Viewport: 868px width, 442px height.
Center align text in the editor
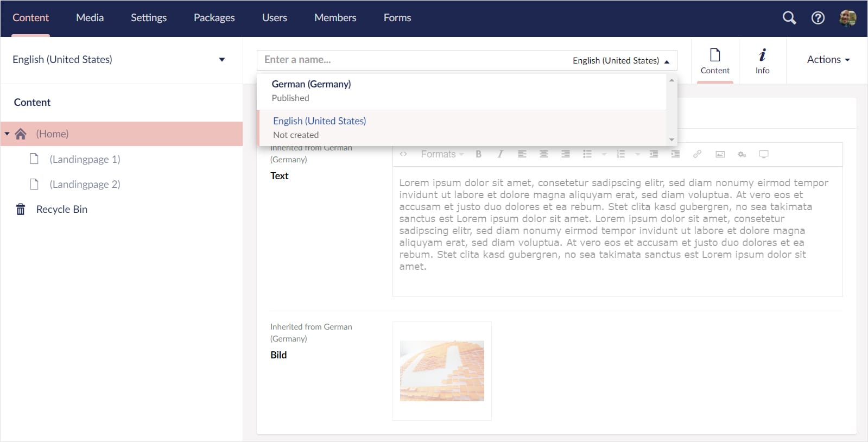point(543,154)
